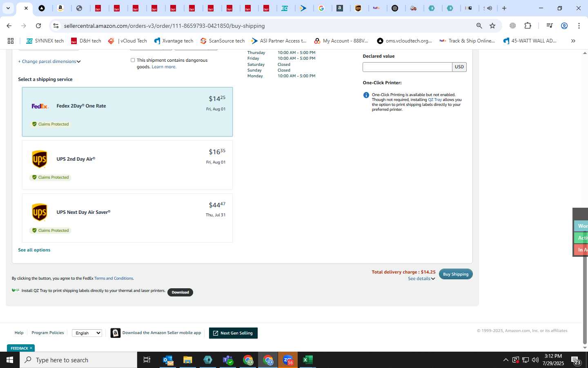Click the Next Gen Selling button
Viewport: 588px width, 368px height.
[233, 333]
